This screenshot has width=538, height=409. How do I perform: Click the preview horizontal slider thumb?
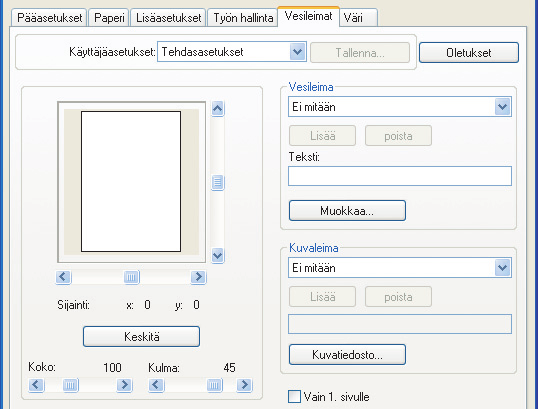131,277
